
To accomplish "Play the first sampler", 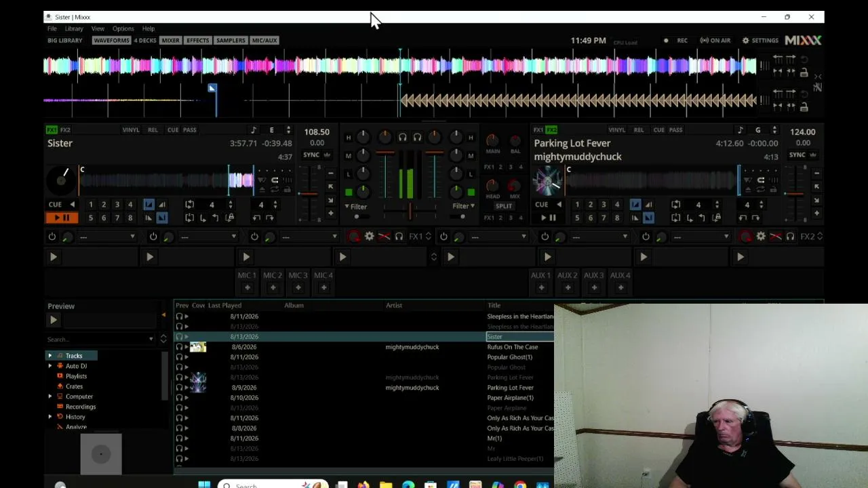I will (x=53, y=258).
